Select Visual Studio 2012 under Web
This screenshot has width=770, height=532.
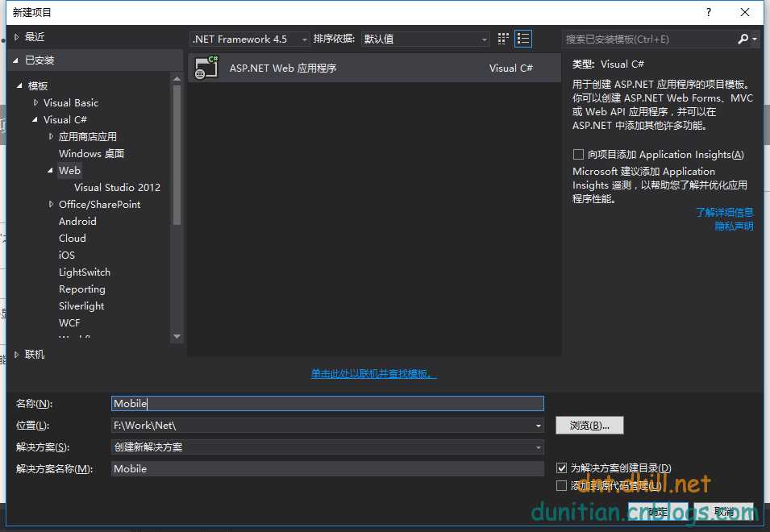tap(117, 188)
